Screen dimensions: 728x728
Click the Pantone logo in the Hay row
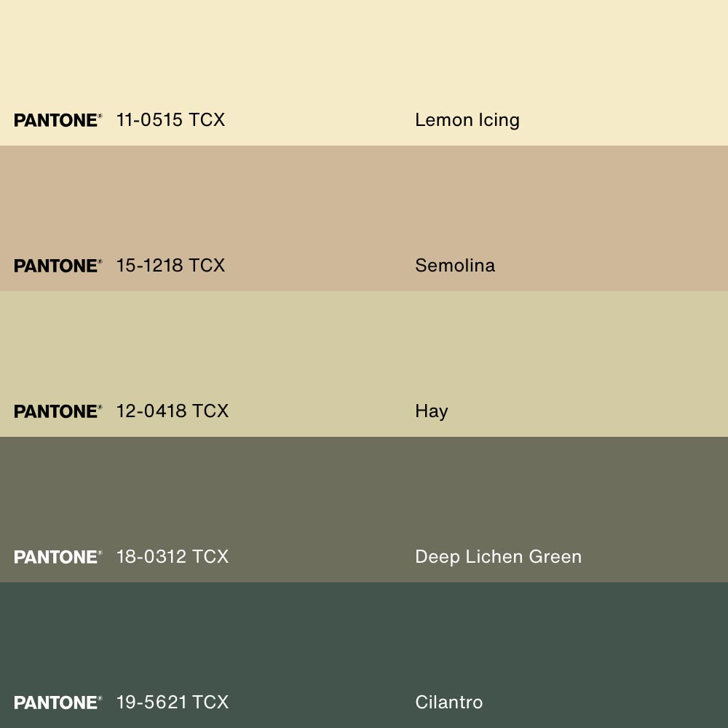point(58,411)
